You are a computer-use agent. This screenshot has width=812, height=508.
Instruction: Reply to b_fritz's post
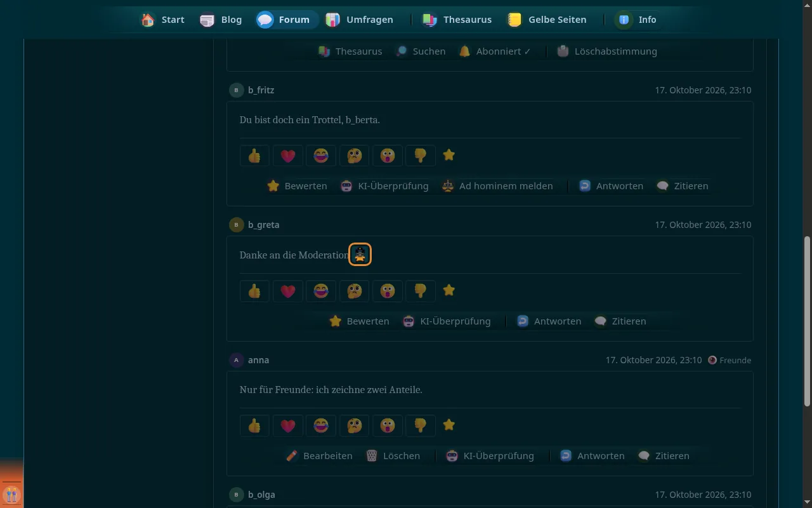pos(610,186)
